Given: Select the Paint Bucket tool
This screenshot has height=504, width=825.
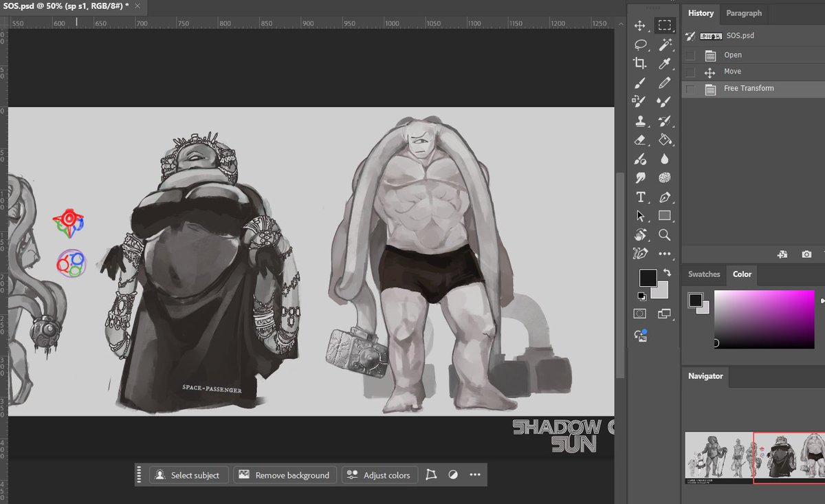Looking at the screenshot, I should pos(664,140).
